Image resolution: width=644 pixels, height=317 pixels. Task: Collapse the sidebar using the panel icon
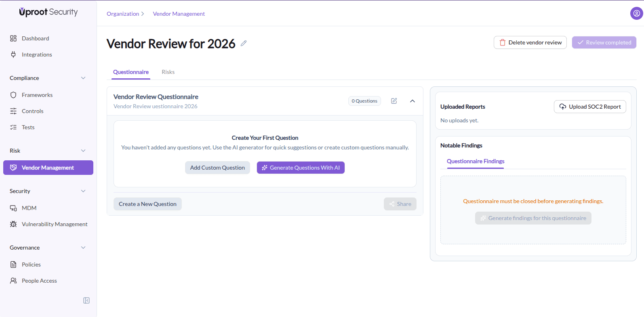coord(86,300)
